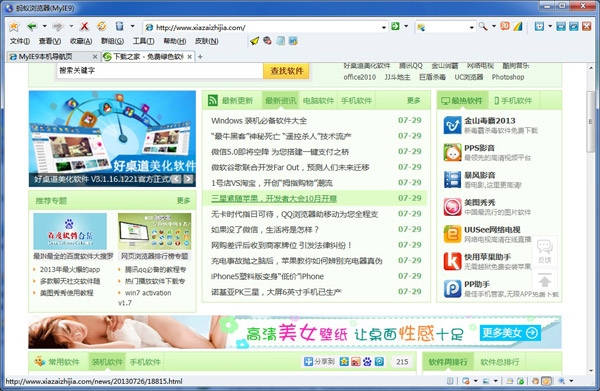
Task: Open the 工具 menu
Action: pyautogui.click(x=143, y=41)
